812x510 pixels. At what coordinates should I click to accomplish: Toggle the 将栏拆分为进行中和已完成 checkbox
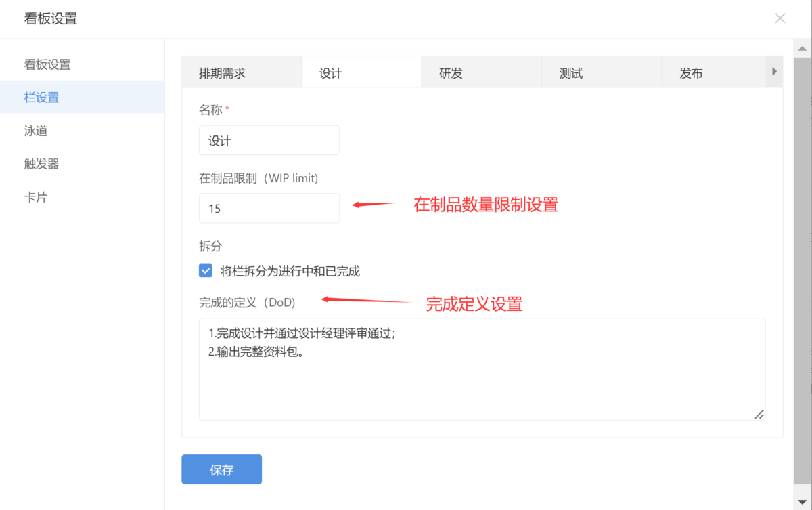(206, 271)
